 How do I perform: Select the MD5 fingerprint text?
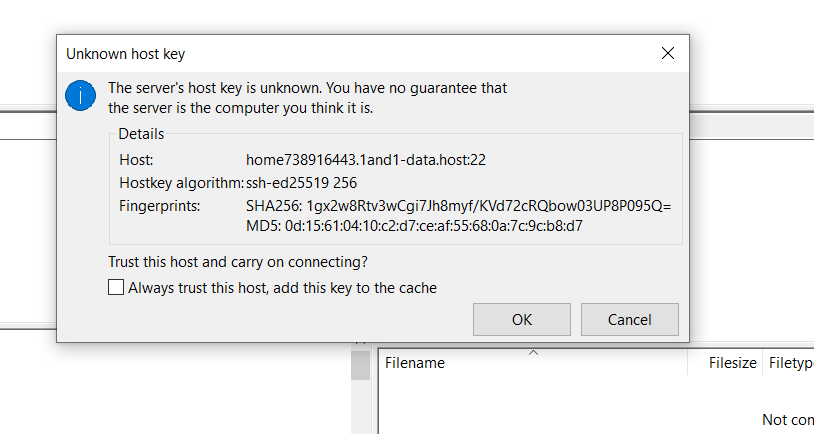(414, 226)
